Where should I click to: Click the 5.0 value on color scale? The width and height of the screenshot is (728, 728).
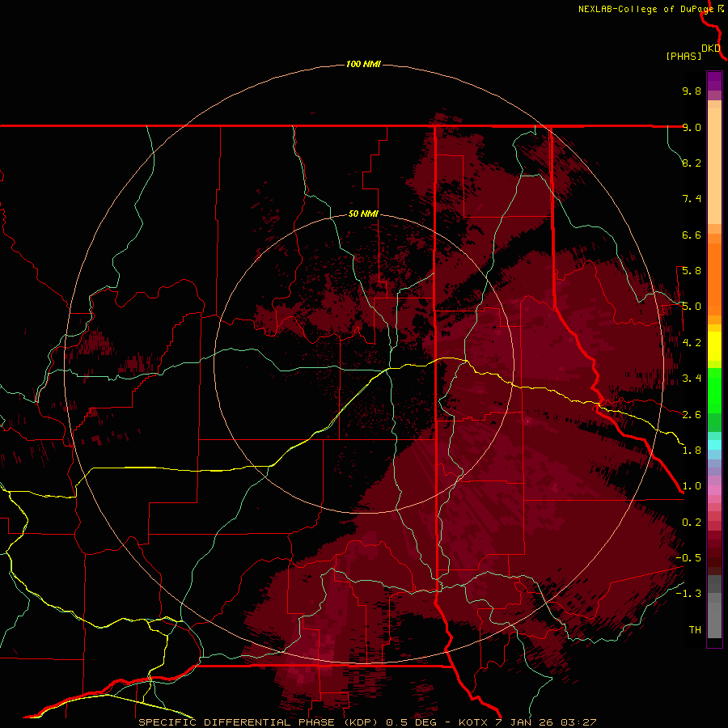[x=692, y=307]
